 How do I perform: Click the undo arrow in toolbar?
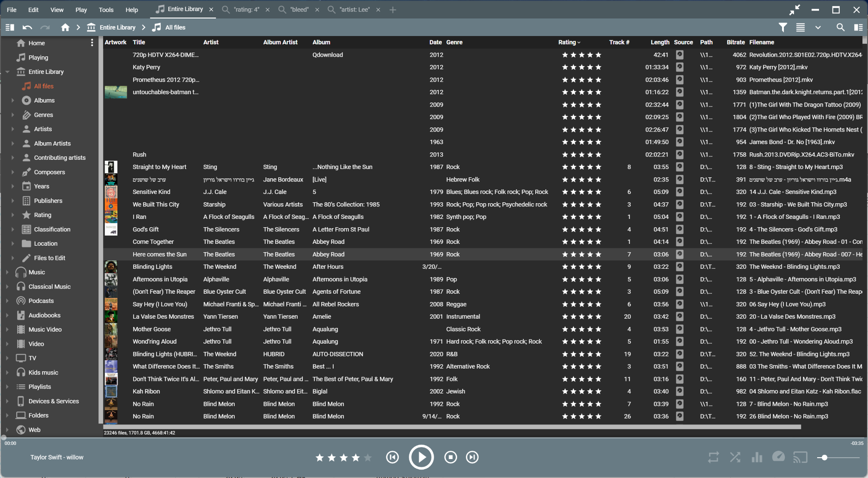pos(27,28)
